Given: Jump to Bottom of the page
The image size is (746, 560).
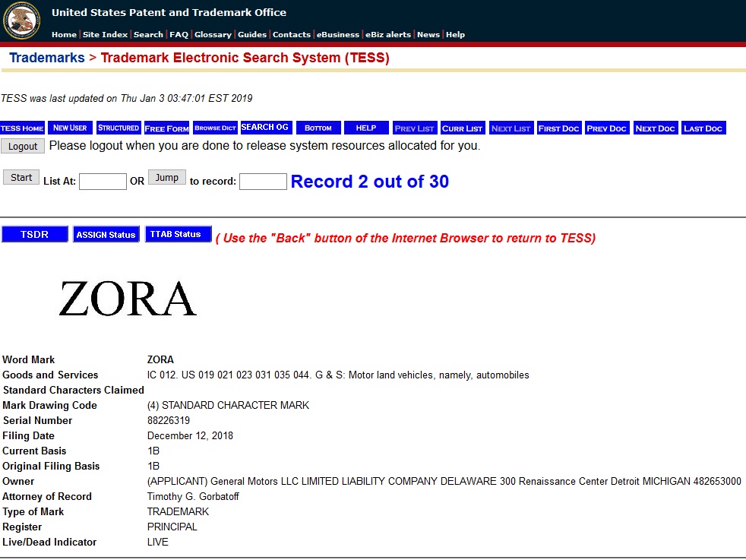Looking at the screenshot, I should pos(318,128).
